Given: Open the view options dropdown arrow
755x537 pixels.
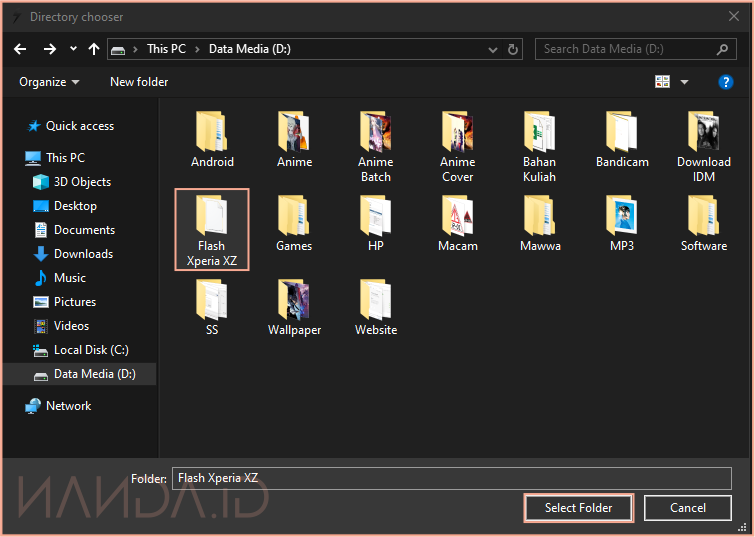Looking at the screenshot, I should click(685, 82).
